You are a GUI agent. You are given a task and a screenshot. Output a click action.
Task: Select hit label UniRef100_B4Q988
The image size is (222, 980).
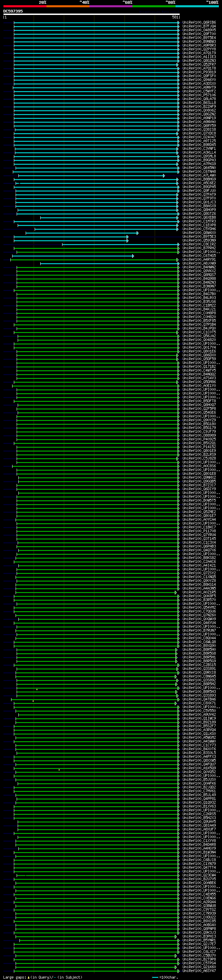click(x=199, y=279)
